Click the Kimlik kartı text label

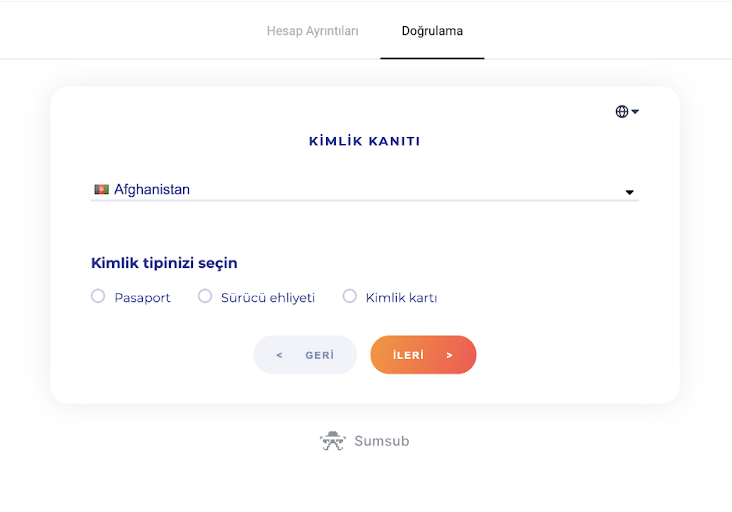point(401,298)
